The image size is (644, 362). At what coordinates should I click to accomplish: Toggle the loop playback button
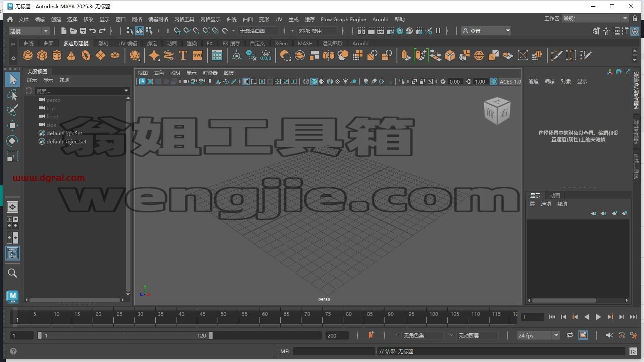point(570,335)
